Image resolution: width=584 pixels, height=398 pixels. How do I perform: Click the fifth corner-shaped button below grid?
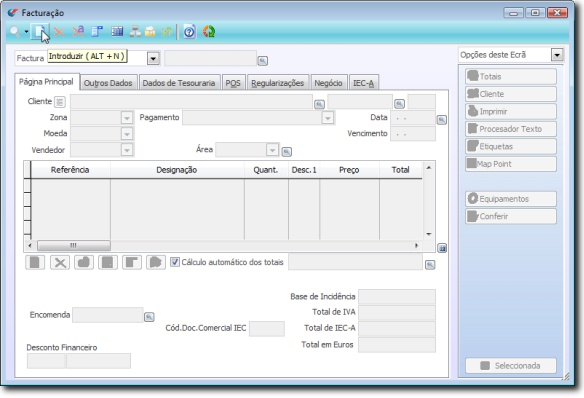[132, 262]
